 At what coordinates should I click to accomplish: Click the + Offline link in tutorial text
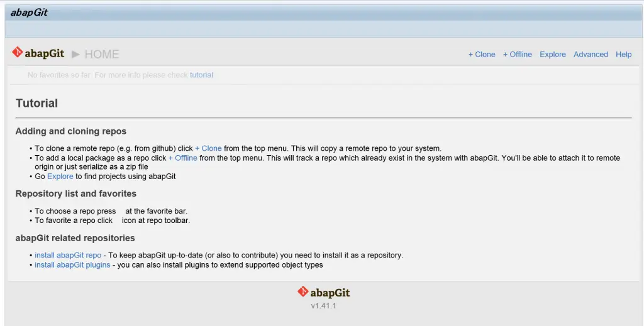pyautogui.click(x=183, y=158)
